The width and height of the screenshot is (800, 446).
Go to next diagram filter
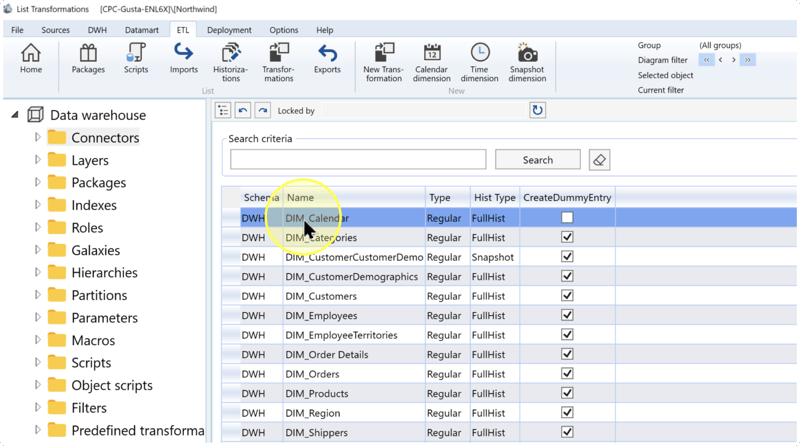pos(734,60)
